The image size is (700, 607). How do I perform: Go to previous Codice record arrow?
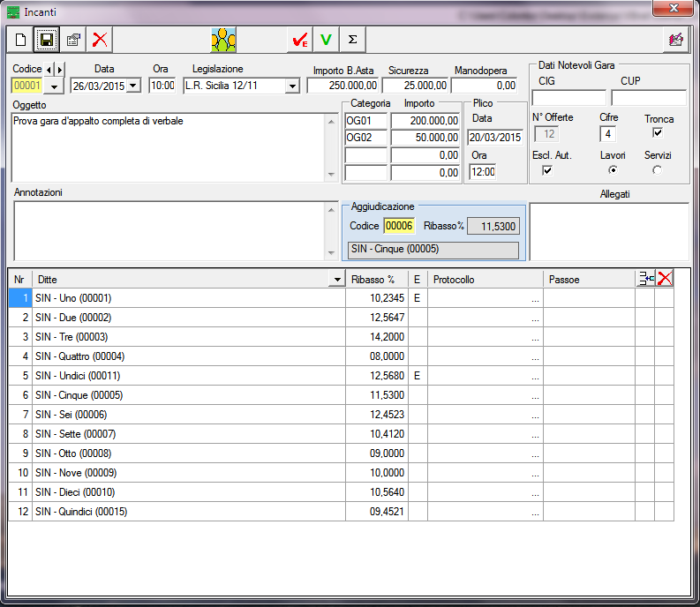49,69
